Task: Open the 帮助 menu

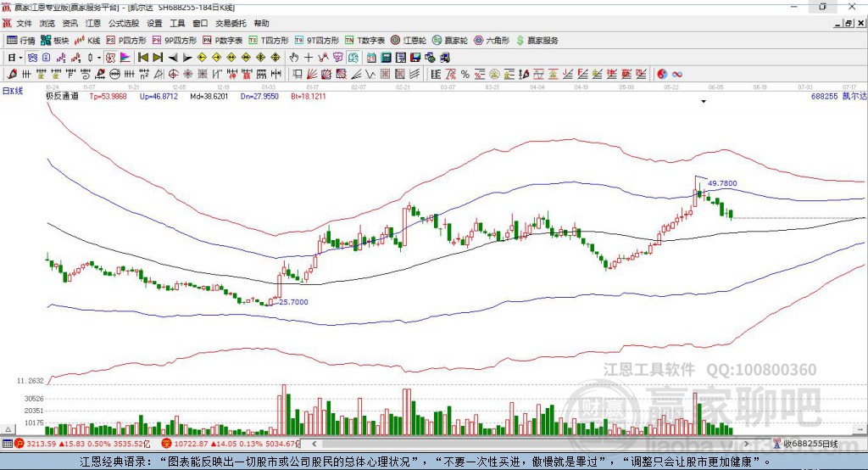Action: (x=261, y=23)
